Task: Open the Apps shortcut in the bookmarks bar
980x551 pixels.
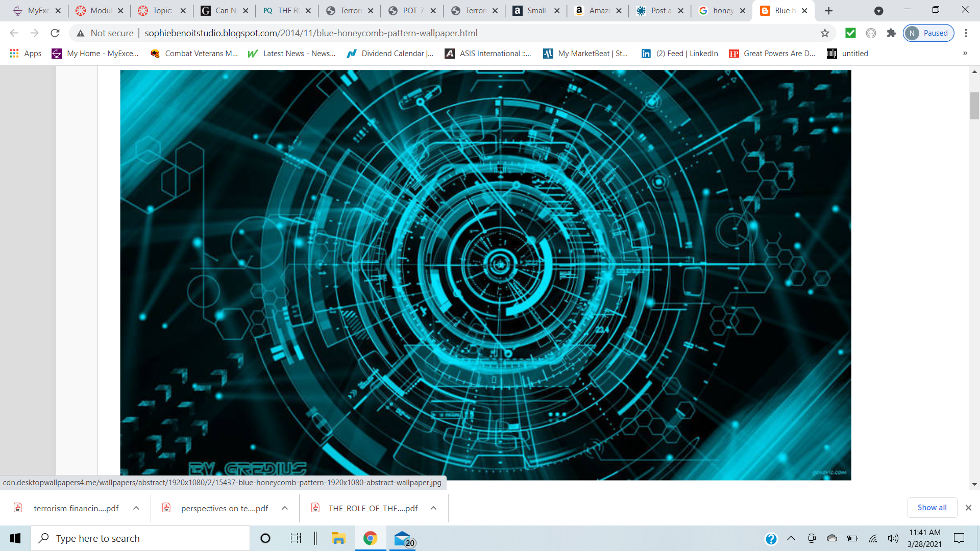Action: [x=26, y=54]
